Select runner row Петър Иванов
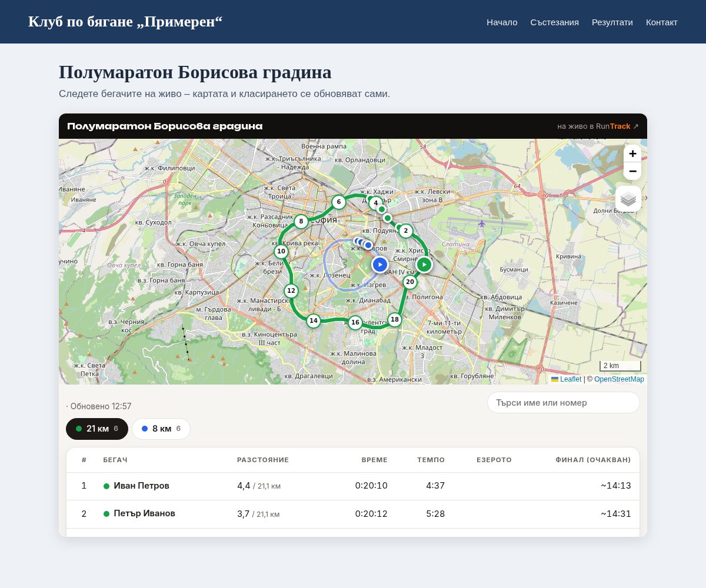This screenshot has width=706, height=588. click(x=353, y=514)
